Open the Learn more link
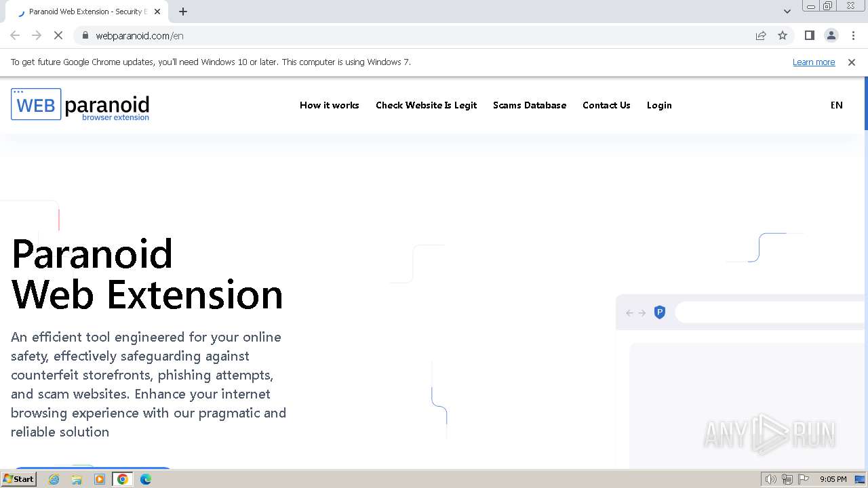Screen dimensions: 868x488 point(814,62)
